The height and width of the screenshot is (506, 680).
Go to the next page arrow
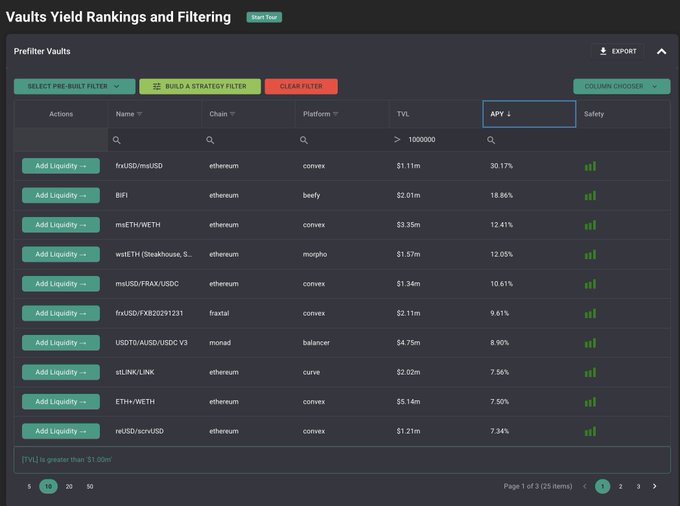(x=654, y=486)
